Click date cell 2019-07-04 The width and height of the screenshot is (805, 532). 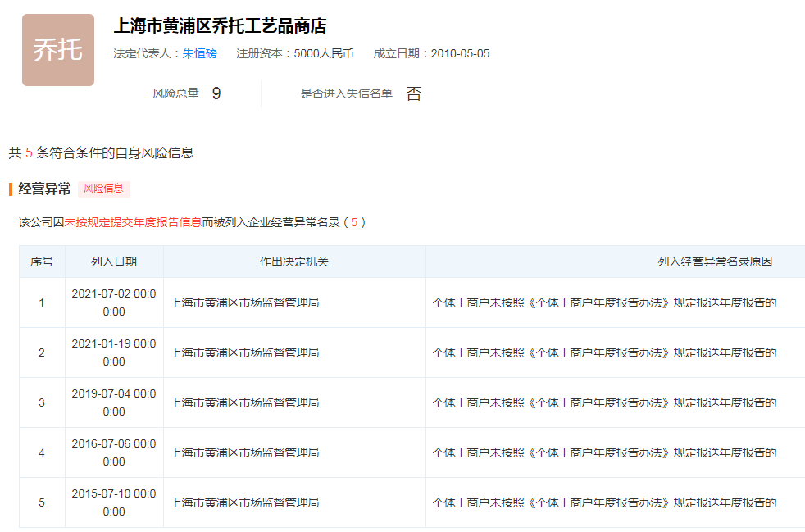coord(114,402)
